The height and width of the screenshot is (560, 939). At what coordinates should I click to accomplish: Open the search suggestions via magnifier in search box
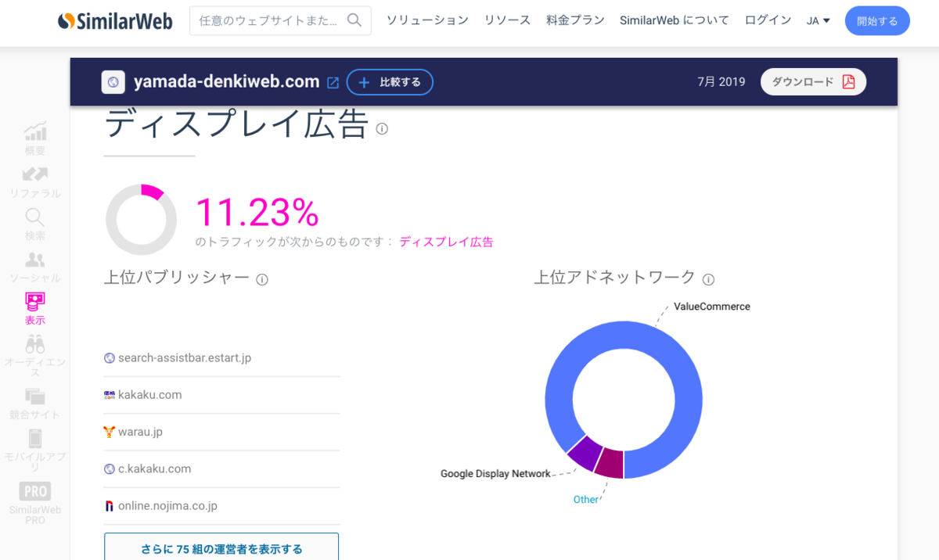[x=356, y=20]
